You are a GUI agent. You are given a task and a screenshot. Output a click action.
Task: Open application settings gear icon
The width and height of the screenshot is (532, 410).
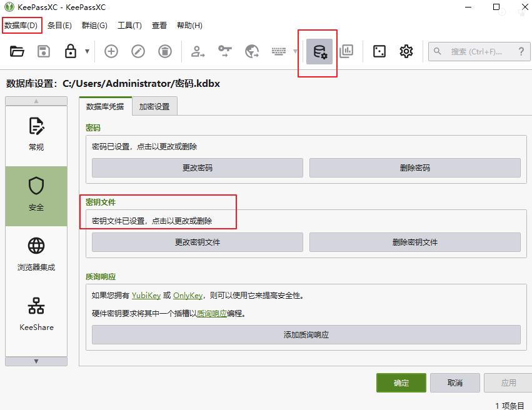click(x=406, y=51)
